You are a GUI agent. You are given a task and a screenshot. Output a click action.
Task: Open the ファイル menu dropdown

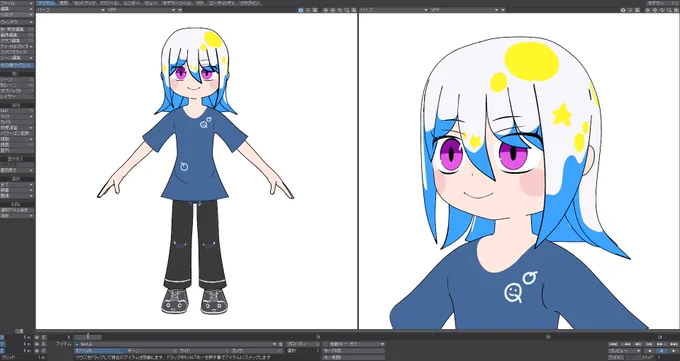(x=16, y=3)
